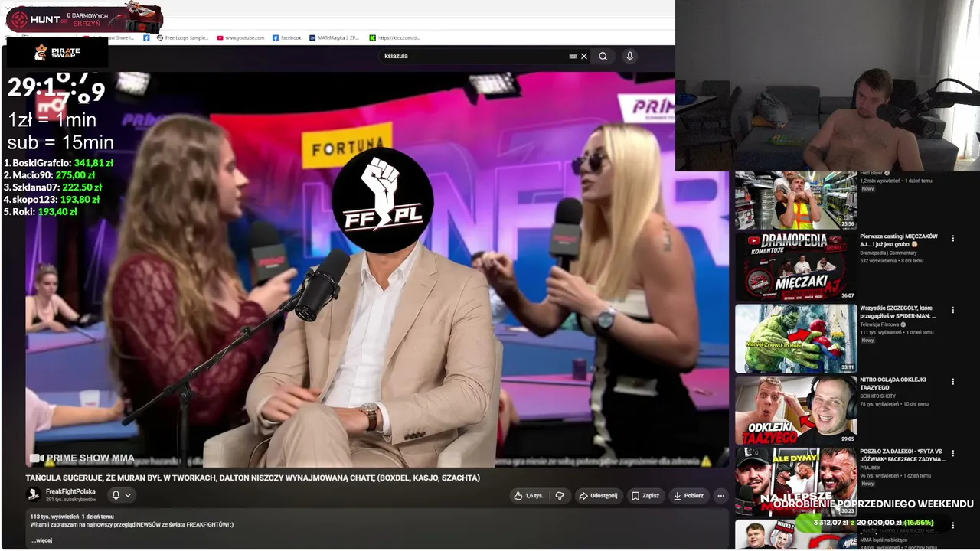Viewport: 980px width, 551px height.
Task: Open the 'NITRO OGLĄDA ODKLEJKI TAAZYEGO' video title
Action: pos(893,383)
